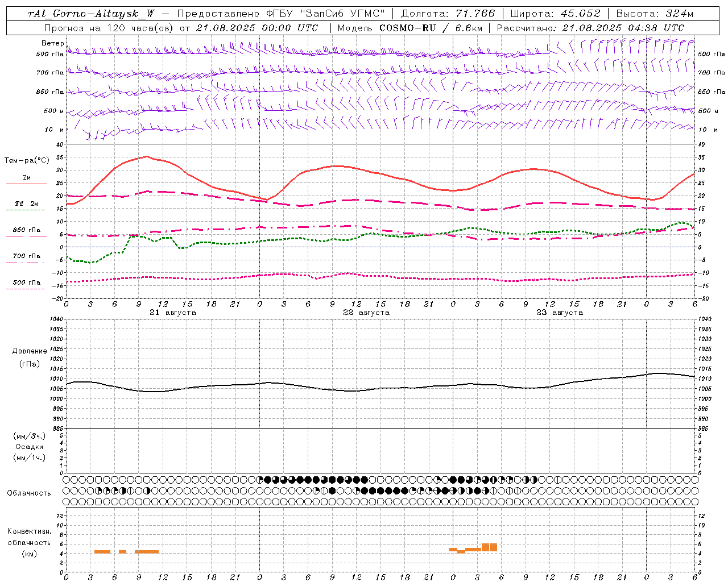Click the (км) unit label
Image resolution: width=728 pixels, height=582 pixels.
tap(30, 554)
